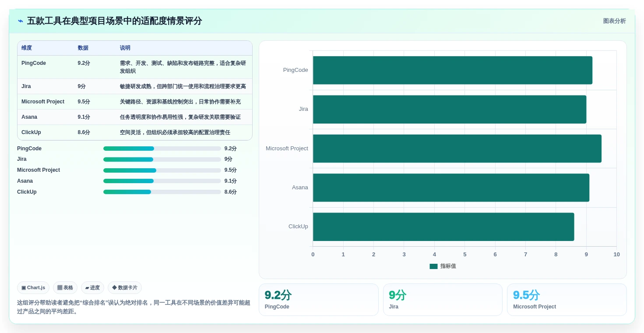Select the Chart.js tag chip
The width and height of the screenshot is (644, 333).
click(x=33, y=288)
